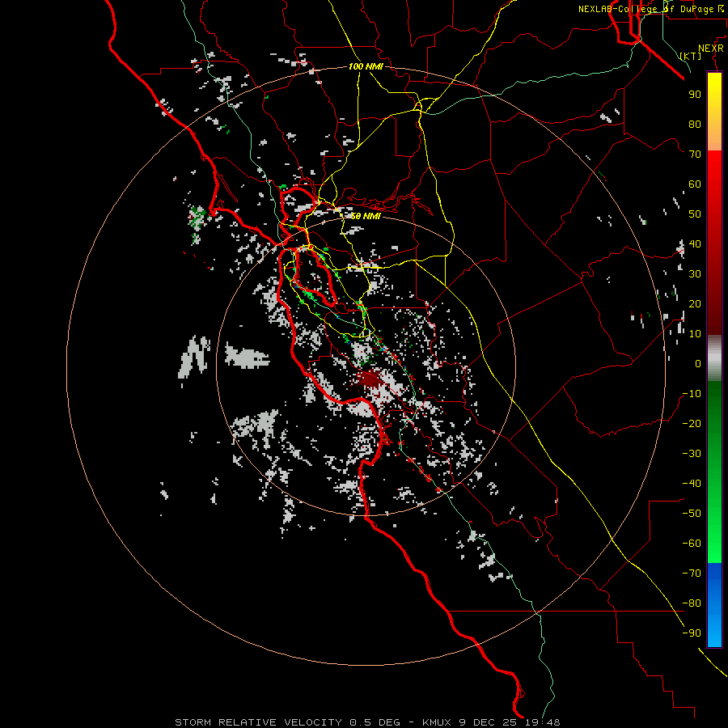Click the -60 value on velocity scale
The width and height of the screenshot is (728, 728).
click(x=692, y=544)
